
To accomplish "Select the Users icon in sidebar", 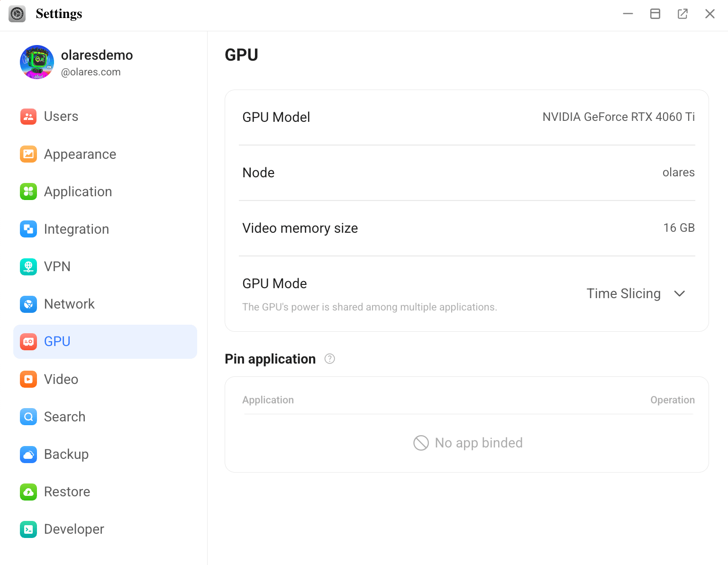I will point(28,116).
